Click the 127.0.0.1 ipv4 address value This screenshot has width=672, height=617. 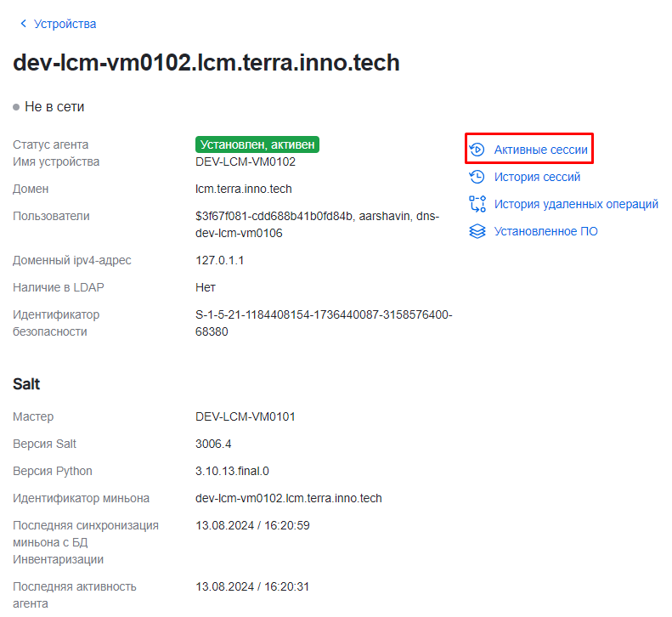coord(219,260)
